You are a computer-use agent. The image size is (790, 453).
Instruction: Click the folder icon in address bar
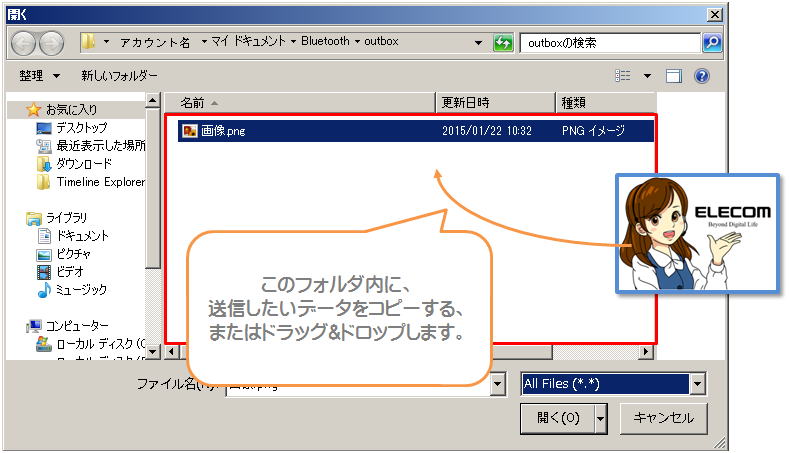point(89,42)
